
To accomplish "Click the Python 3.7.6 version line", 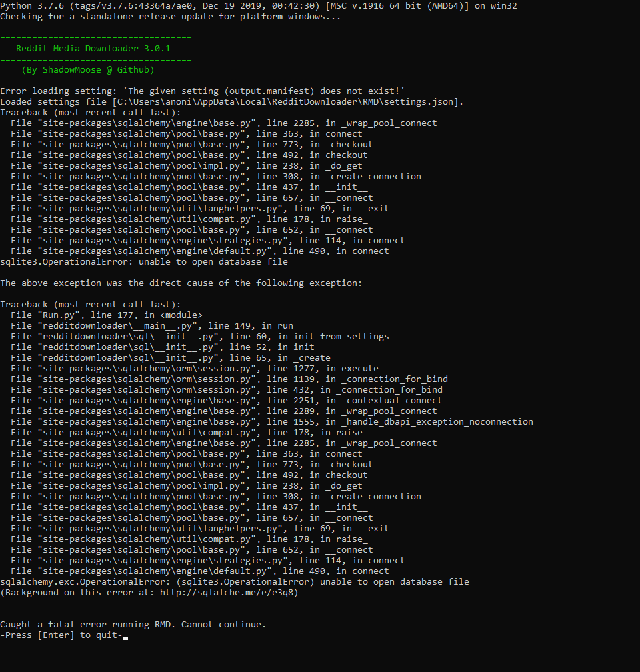I will pyautogui.click(x=259, y=6).
